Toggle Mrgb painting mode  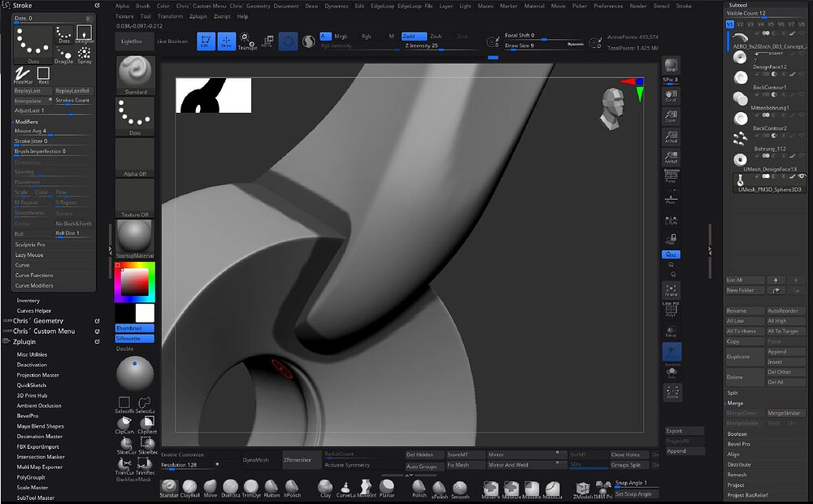pos(341,37)
